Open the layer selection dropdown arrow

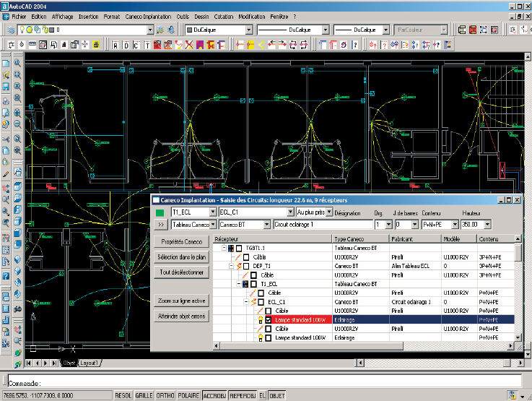click(150, 30)
